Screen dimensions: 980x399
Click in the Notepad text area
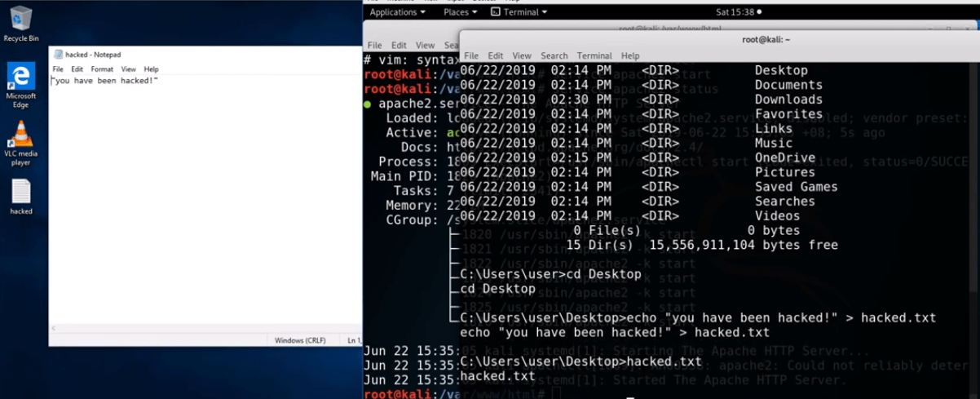point(204,204)
